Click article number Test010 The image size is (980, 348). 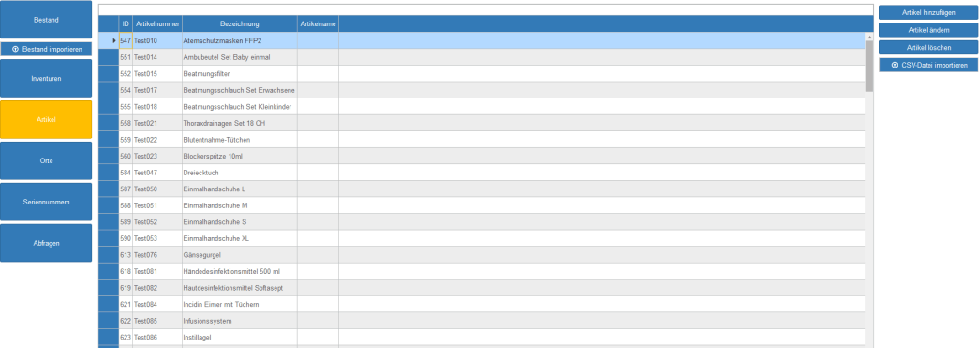(x=157, y=40)
